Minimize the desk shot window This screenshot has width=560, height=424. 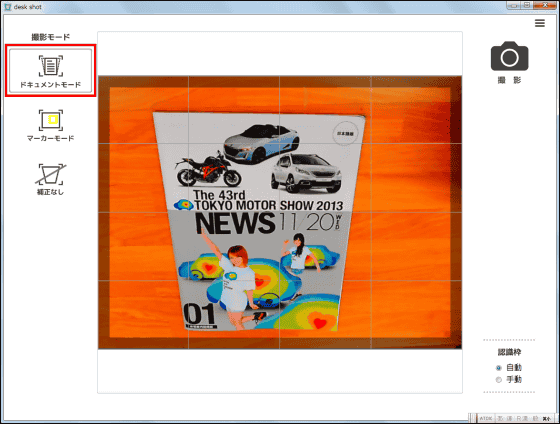[x=513, y=5]
